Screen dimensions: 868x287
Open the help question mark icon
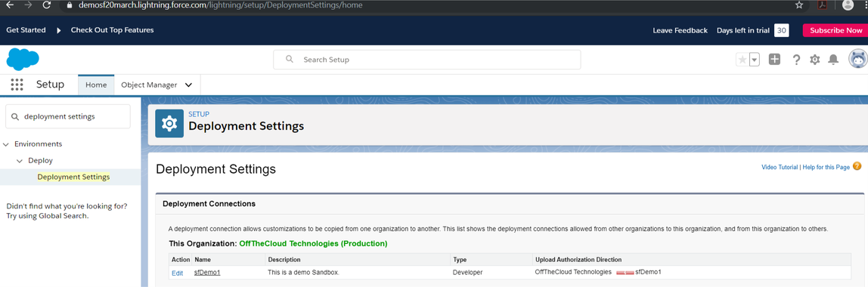coord(796,60)
